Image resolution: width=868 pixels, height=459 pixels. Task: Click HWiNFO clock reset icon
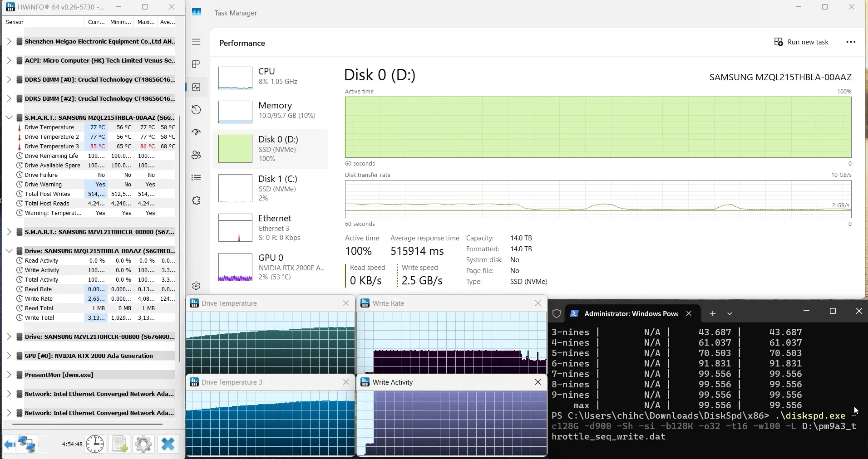[x=95, y=444]
